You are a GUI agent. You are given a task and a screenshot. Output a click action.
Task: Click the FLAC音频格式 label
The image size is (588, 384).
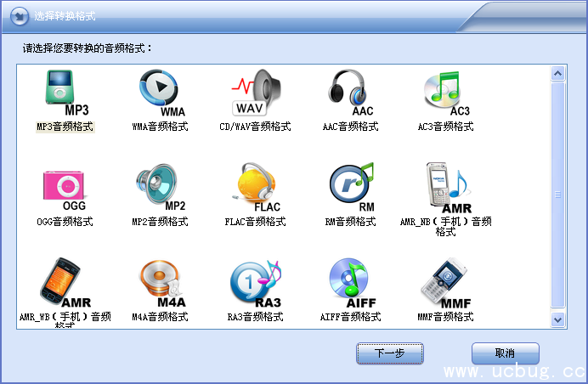tap(256, 222)
